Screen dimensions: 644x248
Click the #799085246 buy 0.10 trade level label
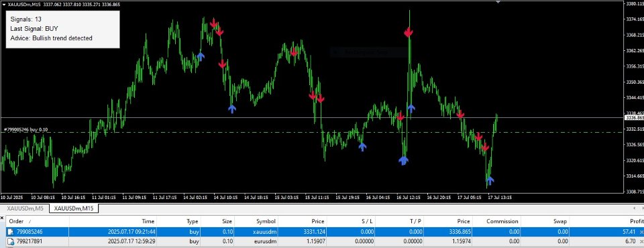[25, 130]
